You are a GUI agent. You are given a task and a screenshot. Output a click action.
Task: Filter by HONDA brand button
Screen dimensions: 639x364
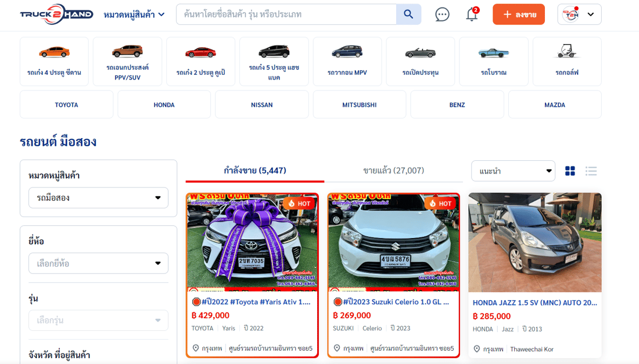[x=164, y=104]
